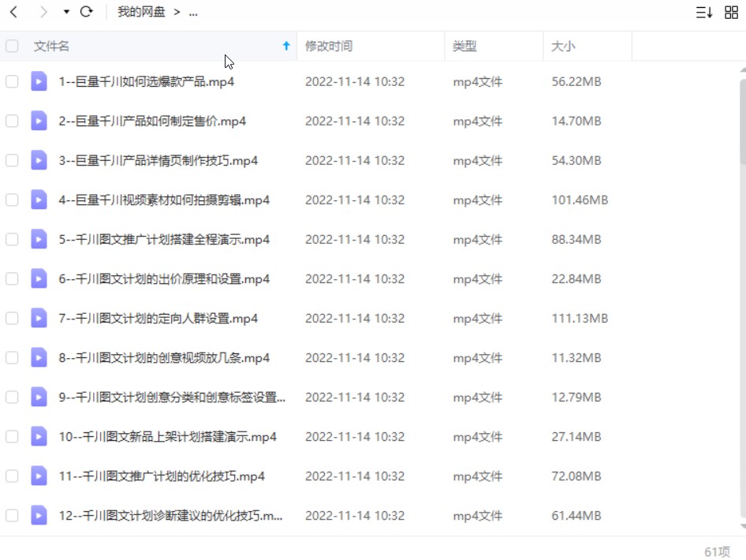Viewport: 746px width, 560px height.
Task: Click video icon of 5--千川图文推广计划搭建全程演示.mp4
Action: tap(39, 239)
